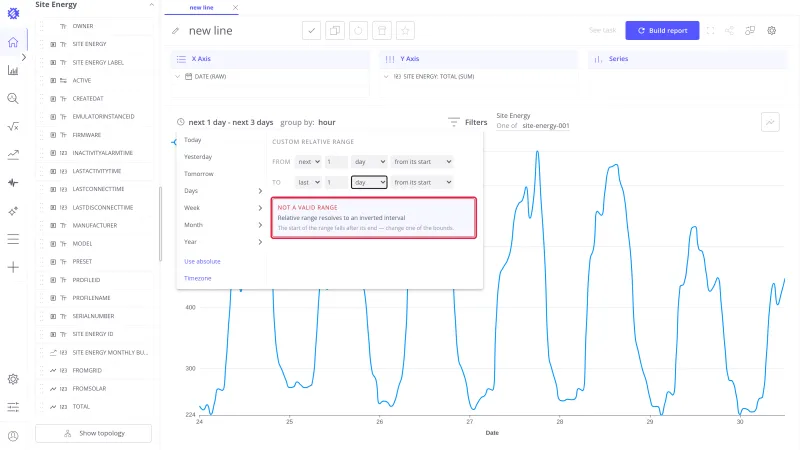Select Yesterday in the range list
This screenshot has height=450, width=800.
198,157
